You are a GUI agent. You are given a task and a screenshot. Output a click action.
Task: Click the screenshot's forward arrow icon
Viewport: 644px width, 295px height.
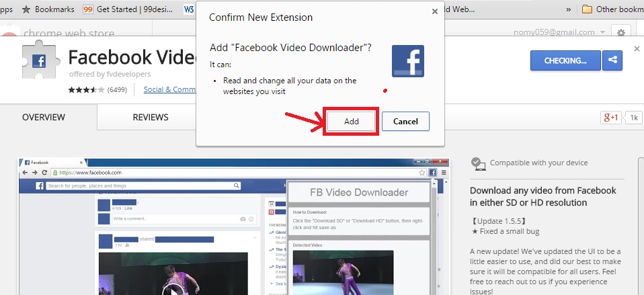pyautogui.click(x=35, y=173)
